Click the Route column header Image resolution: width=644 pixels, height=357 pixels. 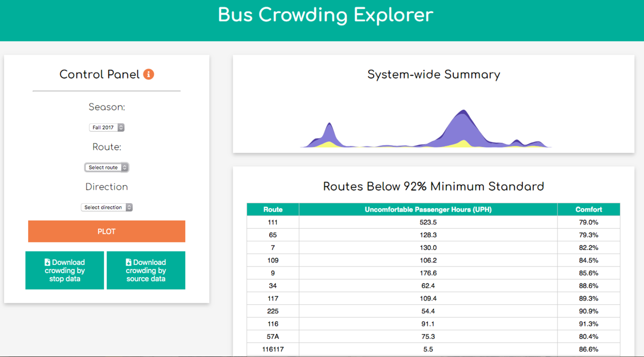click(x=273, y=210)
